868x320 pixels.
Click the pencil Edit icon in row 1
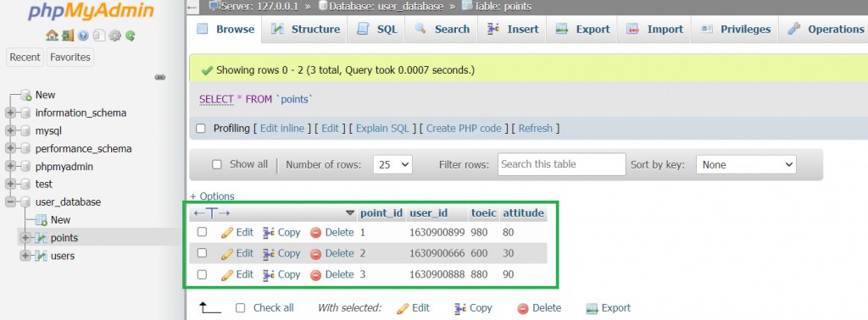227,233
